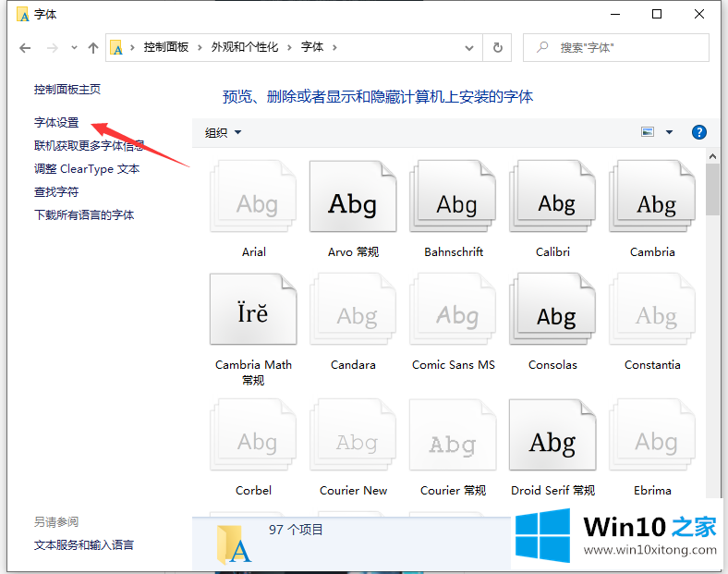Click the blue help question mark icon
Image resolution: width=728 pixels, height=574 pixels.
(698, 132)
